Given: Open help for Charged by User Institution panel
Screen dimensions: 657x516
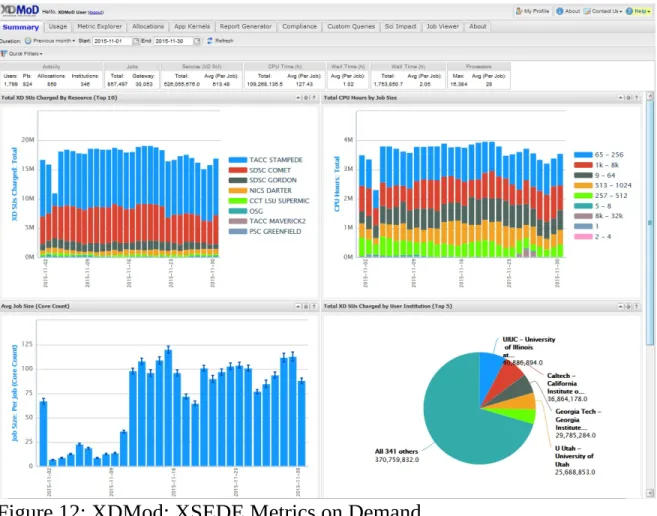Looking at the screenshot, I should [636, 306].
